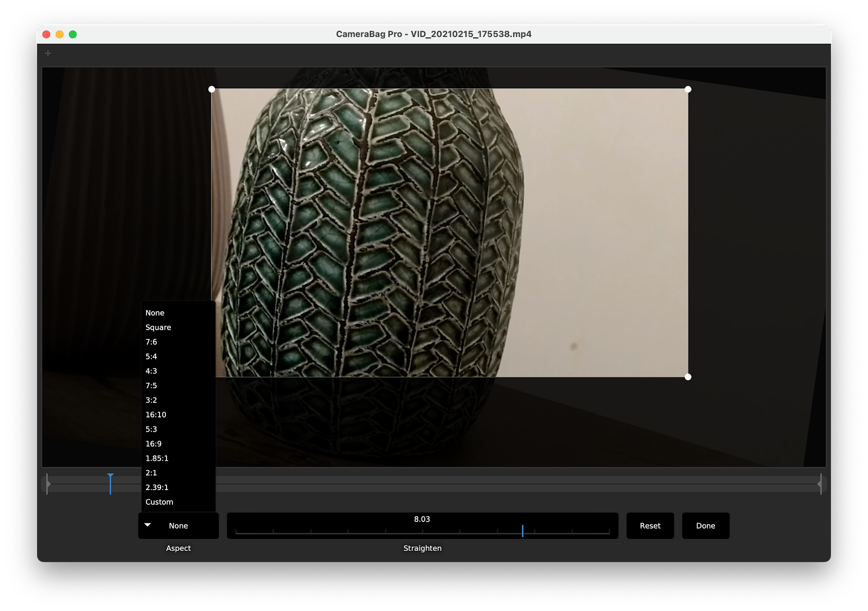
Task: Click the top-left crop corner handle
Action: click(211, 88)
